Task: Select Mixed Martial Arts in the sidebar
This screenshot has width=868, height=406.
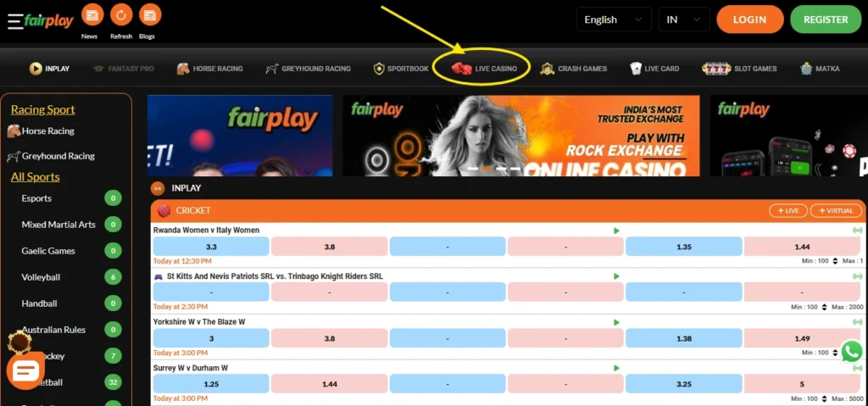Action: click(58, 225)
